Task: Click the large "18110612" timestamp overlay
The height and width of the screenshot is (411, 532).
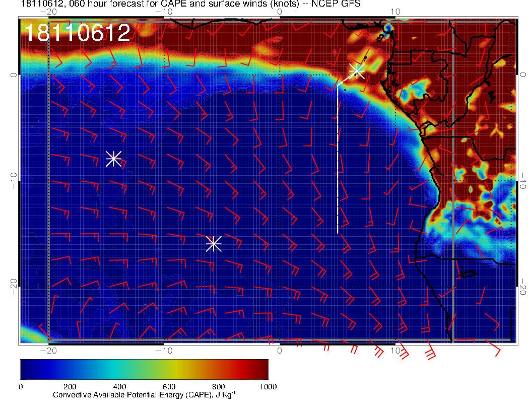Action: click(78, 33)
